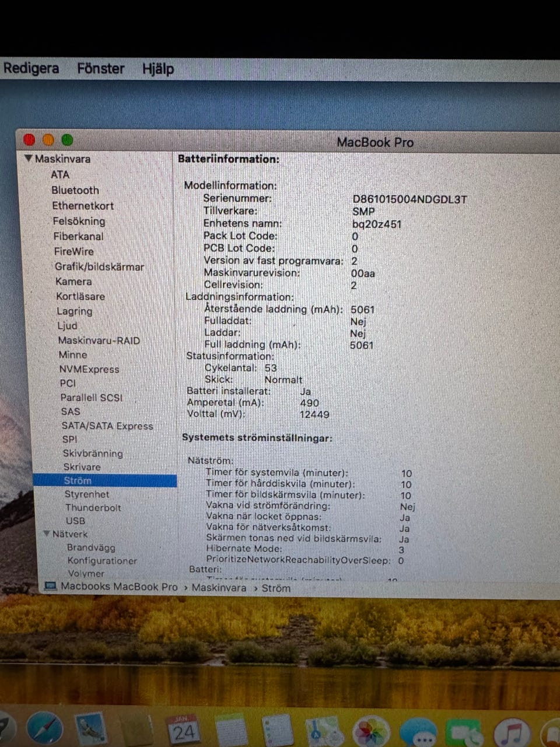Select Volymer under Nätverk
This screenshot has height=747, width=560.
pos(86,574)
